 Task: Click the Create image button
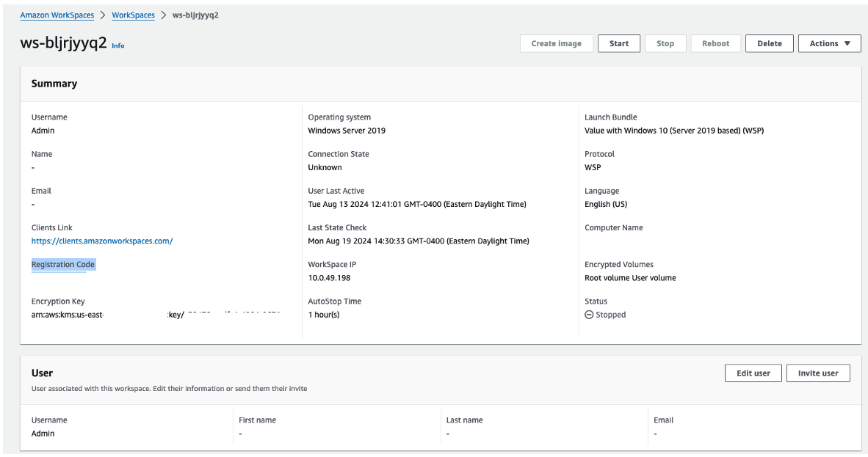coord(557,44)
